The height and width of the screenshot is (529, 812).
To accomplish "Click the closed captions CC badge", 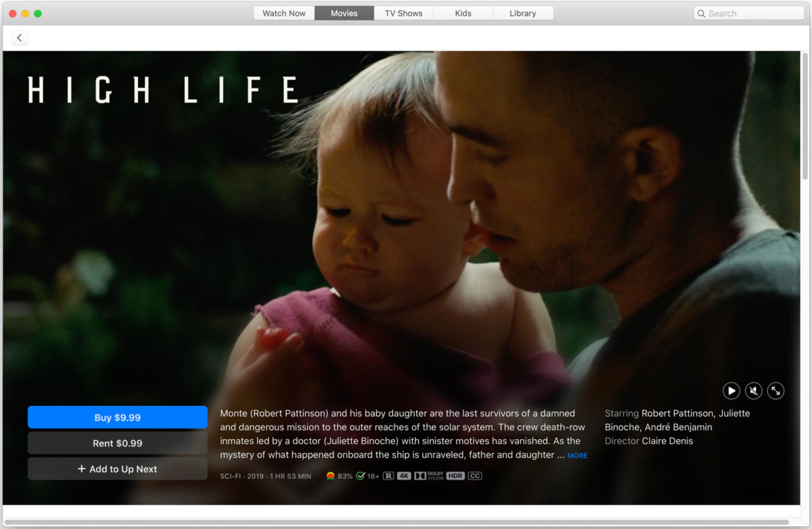I will point(475,476).
